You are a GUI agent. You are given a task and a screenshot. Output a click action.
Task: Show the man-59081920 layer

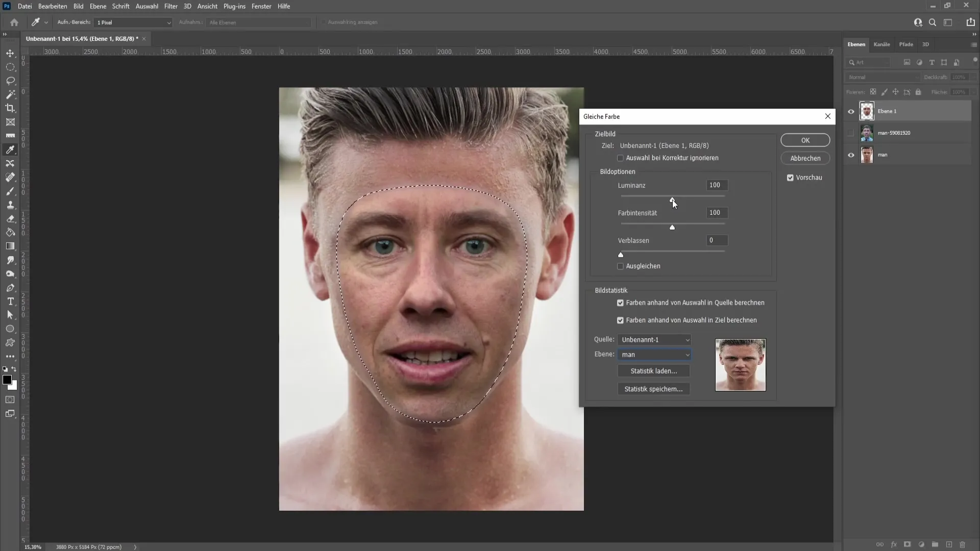click(x=851, y=133)
